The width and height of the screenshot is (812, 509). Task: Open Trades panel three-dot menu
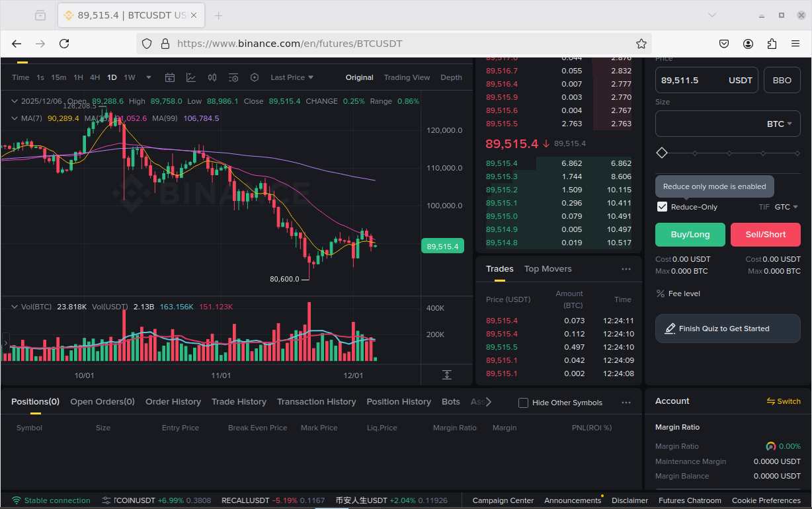click(x=626, y=269)
